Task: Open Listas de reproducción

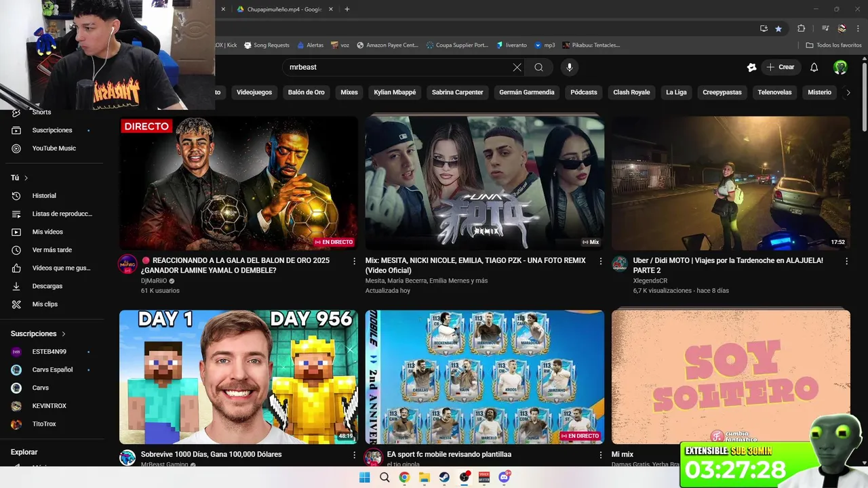Action: (x=62, y=213)
